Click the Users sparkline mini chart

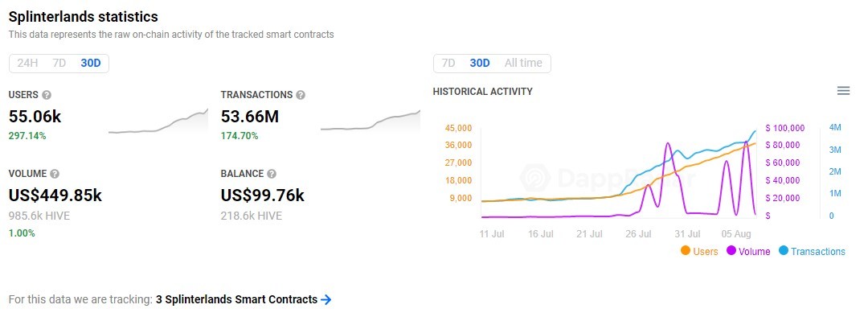158,121
